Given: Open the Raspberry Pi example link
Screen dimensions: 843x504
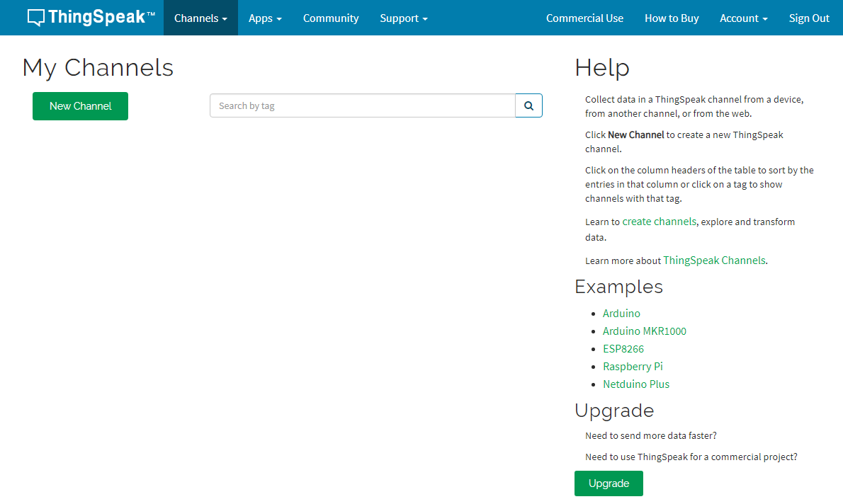Looking at the screenshot, I should [x=633, y=367].
